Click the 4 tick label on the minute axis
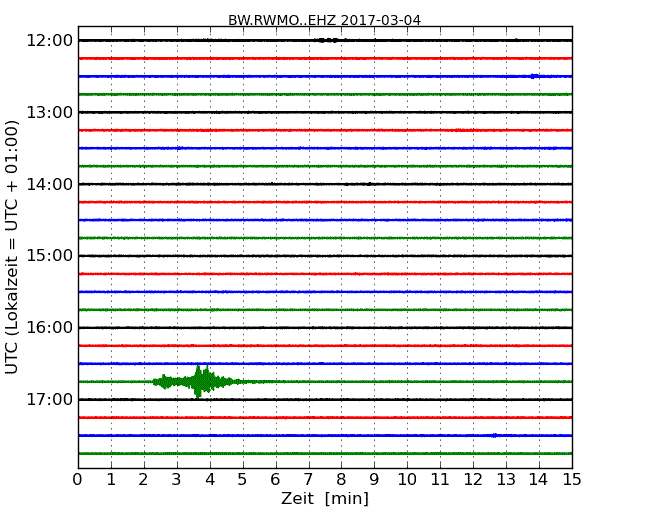 coord(210,480)
